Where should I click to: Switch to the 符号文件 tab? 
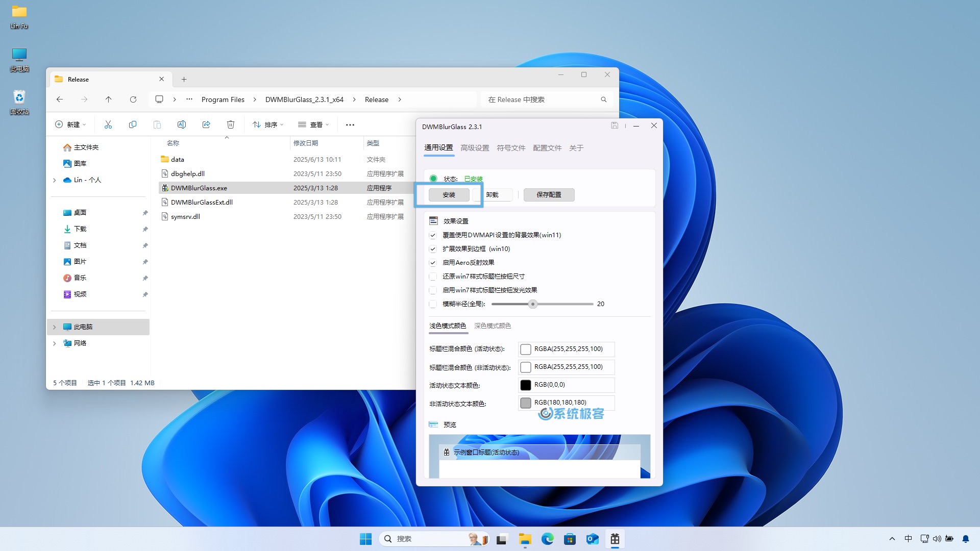point(511,148)
